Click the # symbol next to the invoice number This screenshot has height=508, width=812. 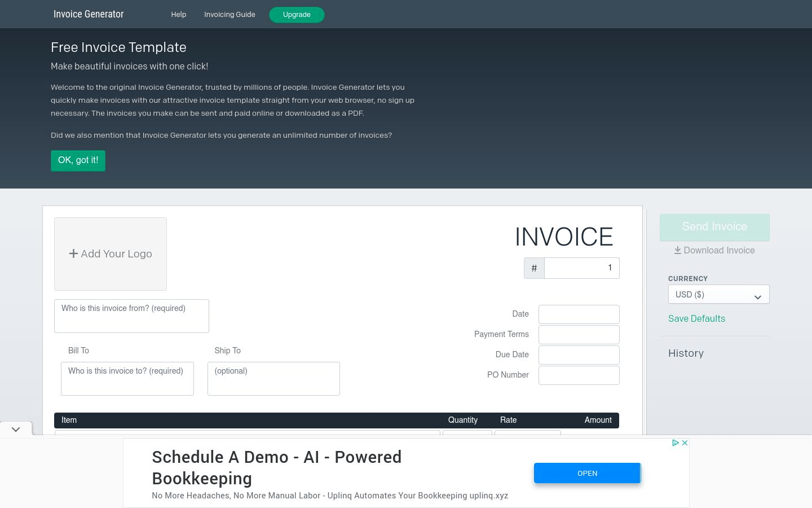534,268
